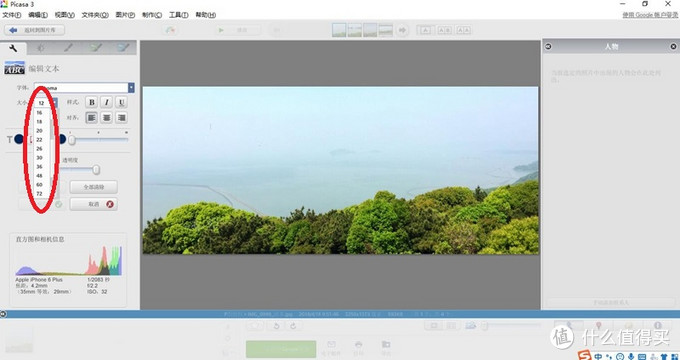This screenshot has height=360, width=680.
Task: Open the 编辑(E) menu
Action: pyautogui.click(x=38, y=15)
